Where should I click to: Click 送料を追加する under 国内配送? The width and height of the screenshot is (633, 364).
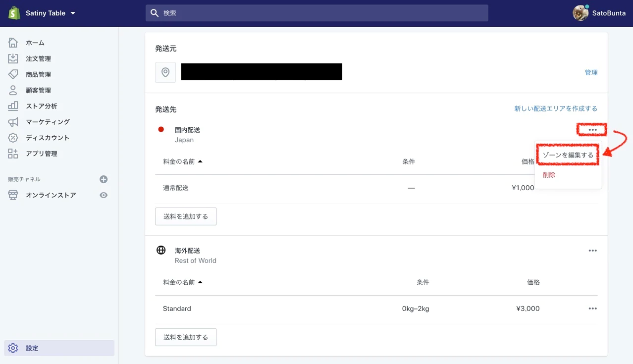tap(186, 216)
